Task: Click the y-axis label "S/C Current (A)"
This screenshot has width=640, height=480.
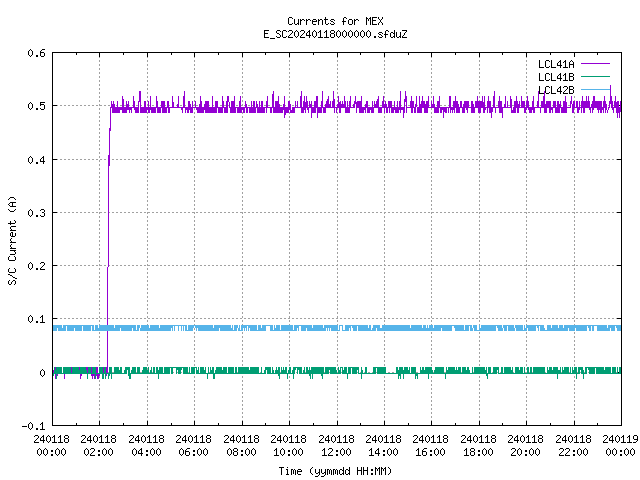Action: pyautogui.click(x=12, y=240)
